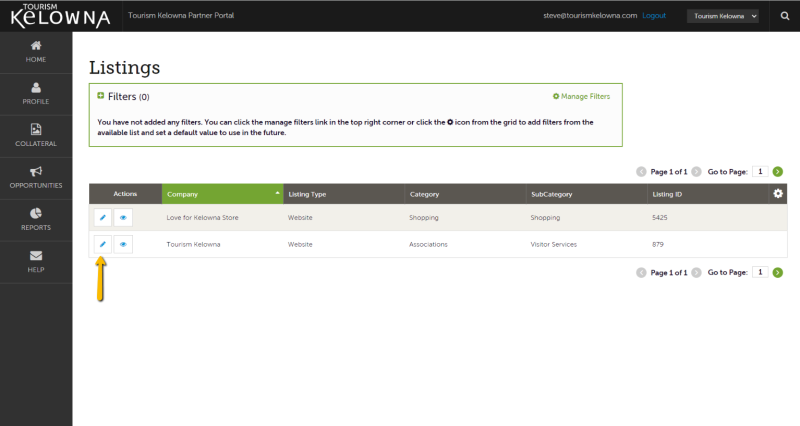Viewport: 800px width, 426px height.
Task: Expand the Filters plus icon
Action: (101, 95)
